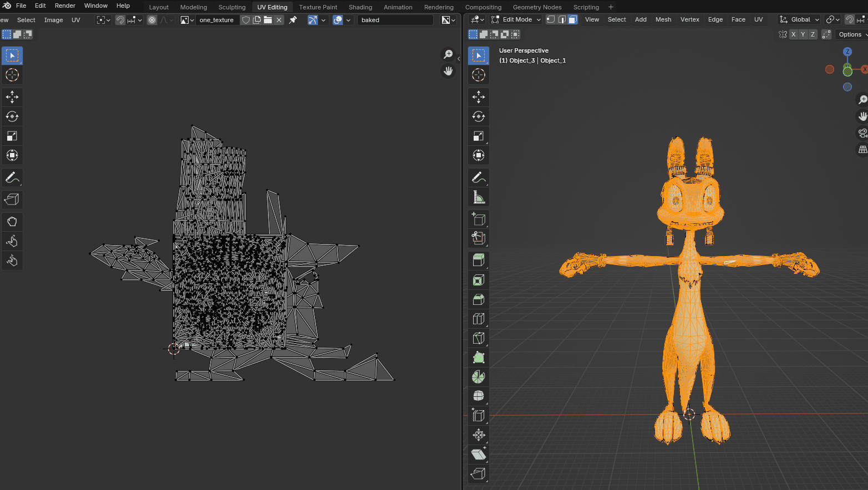Screen dimensions: 868x490
Task: Click the pan hand in 3D viewport
Action: (x=862, y=116)
